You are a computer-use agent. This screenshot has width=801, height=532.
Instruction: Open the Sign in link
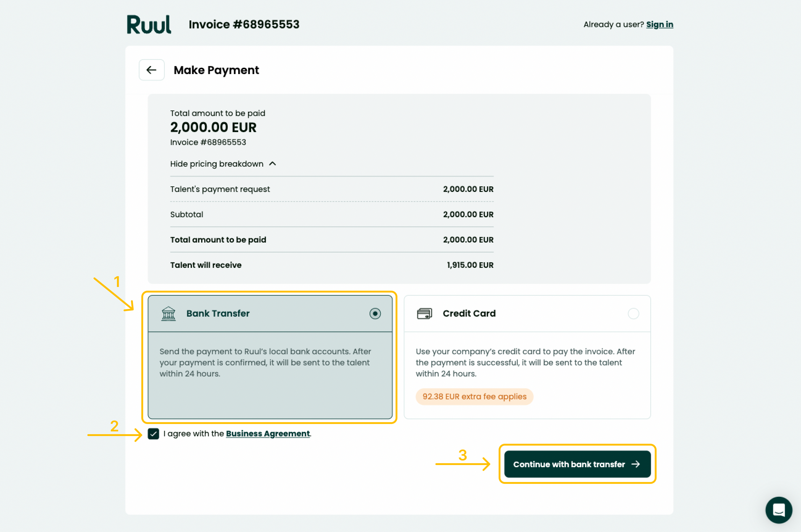click(659, 24)
